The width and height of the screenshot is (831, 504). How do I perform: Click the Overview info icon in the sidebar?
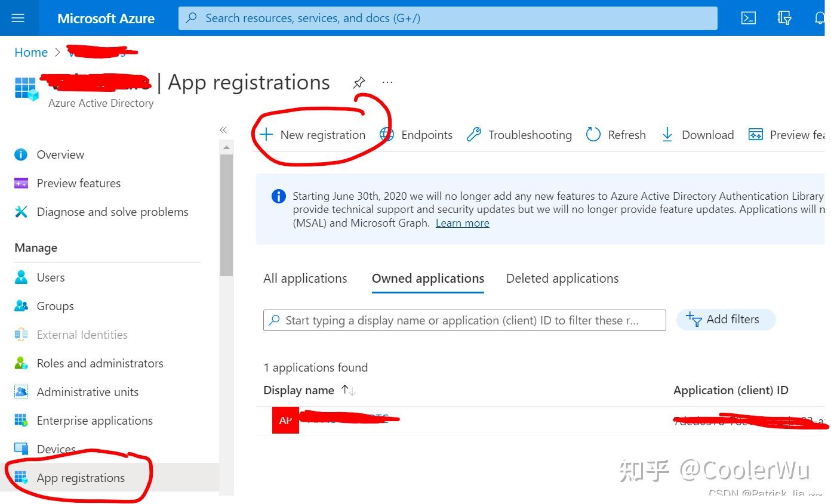tap(21, 154)
